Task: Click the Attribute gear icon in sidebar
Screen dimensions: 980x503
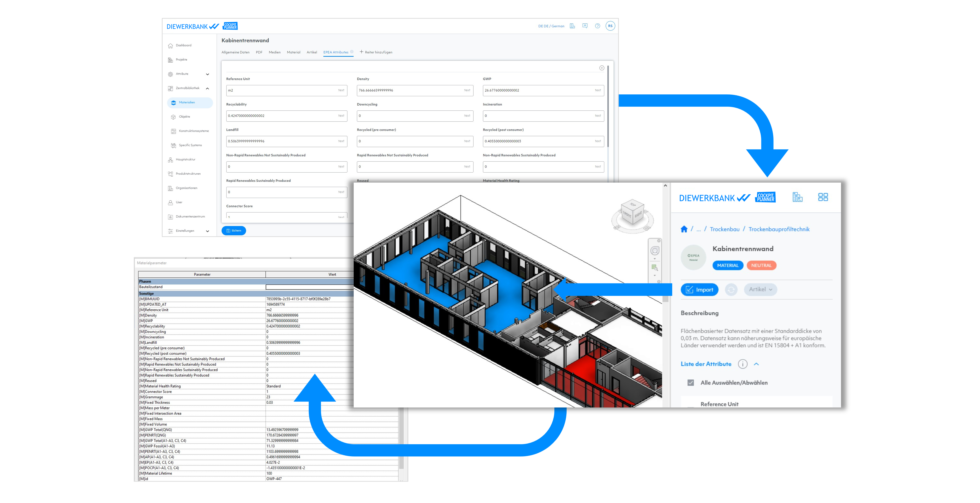Action: tap(170, 74)
